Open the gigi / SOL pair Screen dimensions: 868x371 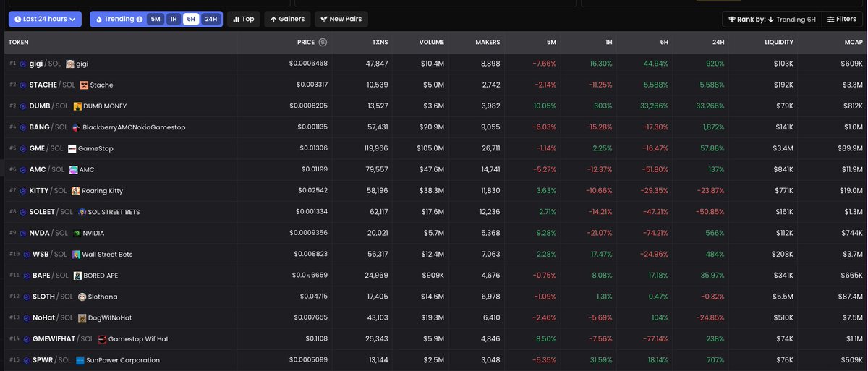point(45,64)
